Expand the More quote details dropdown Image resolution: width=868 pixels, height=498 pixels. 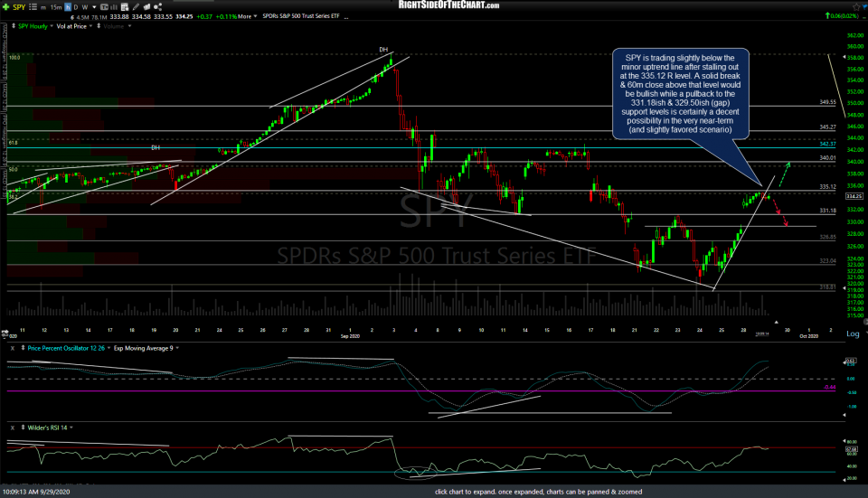248,16
